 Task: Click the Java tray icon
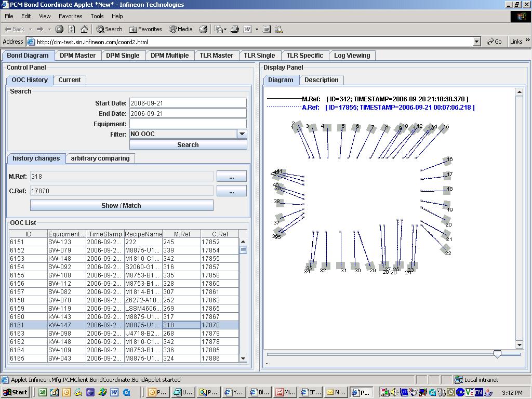[x=488, y=393]
